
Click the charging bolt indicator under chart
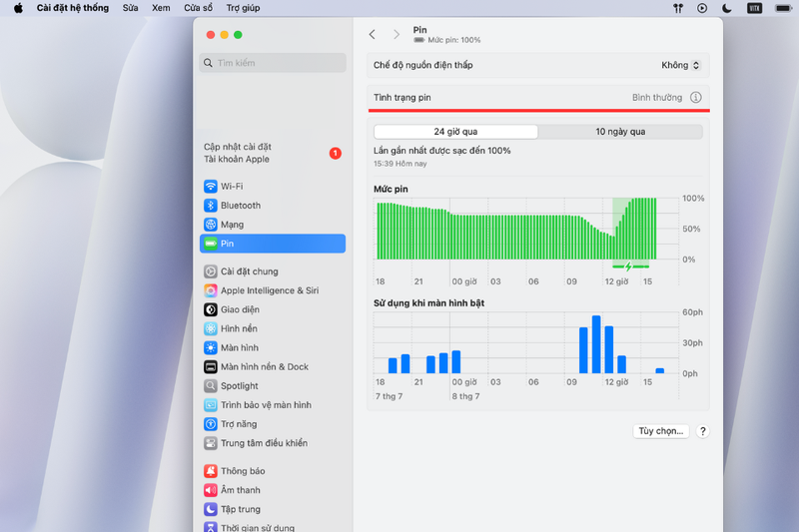tap(629, 266)
